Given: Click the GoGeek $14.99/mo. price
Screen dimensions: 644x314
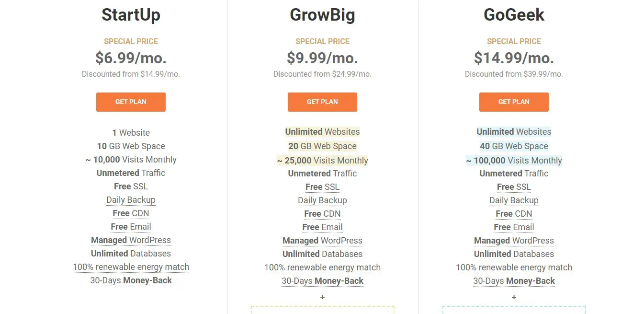Looking at the screenshot, I should 514,58.
